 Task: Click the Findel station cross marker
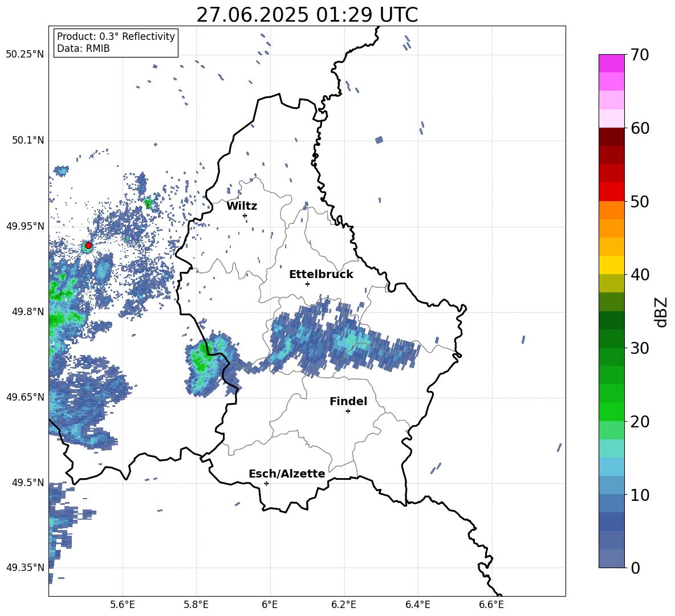click(348, 411)
